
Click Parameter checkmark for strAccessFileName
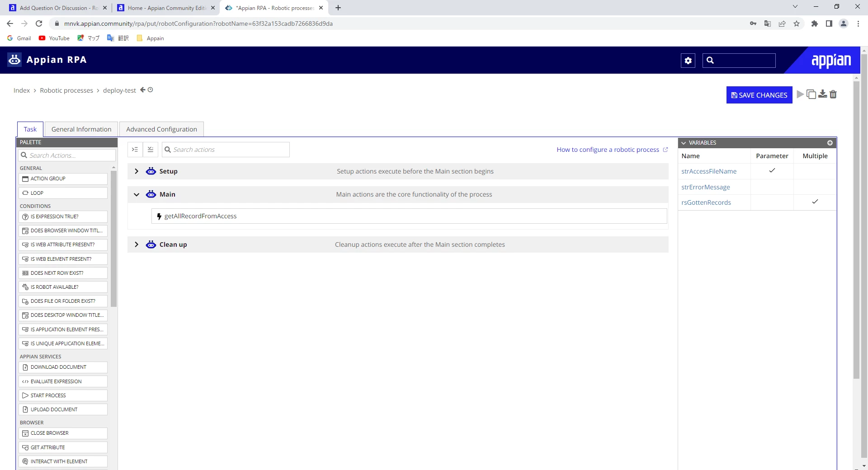point(772,171)
